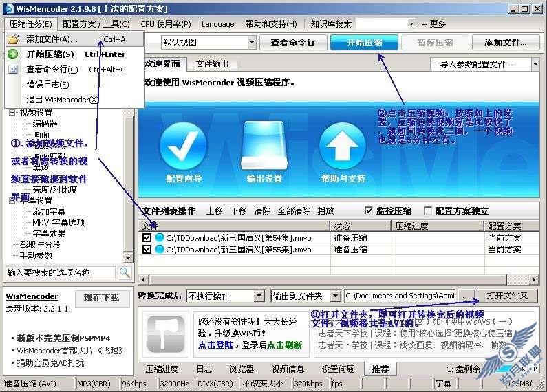Viewport: 547px width, 392px height.
Task: Click the axe avatar image
Action: (x=165, y=334)
